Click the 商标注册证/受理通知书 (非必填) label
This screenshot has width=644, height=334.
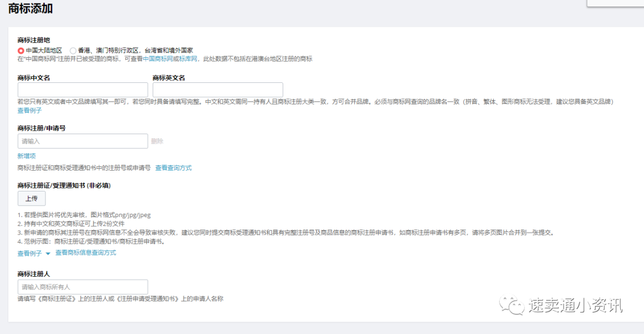(64, 185)
